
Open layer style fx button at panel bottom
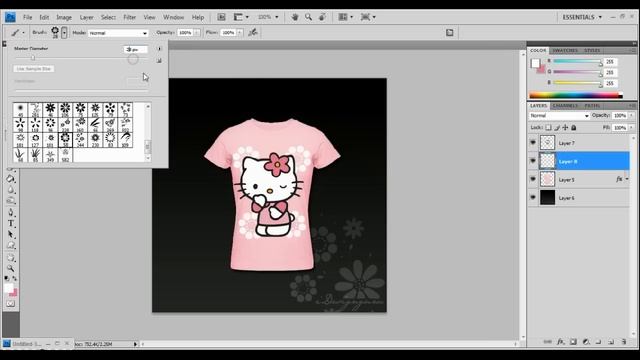coord(560,342)
